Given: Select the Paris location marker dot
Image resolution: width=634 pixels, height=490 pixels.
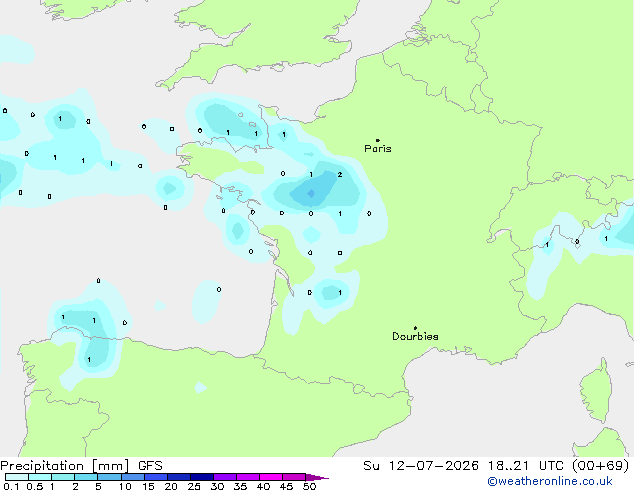Looking at the screenshot, I should [378, 140].
